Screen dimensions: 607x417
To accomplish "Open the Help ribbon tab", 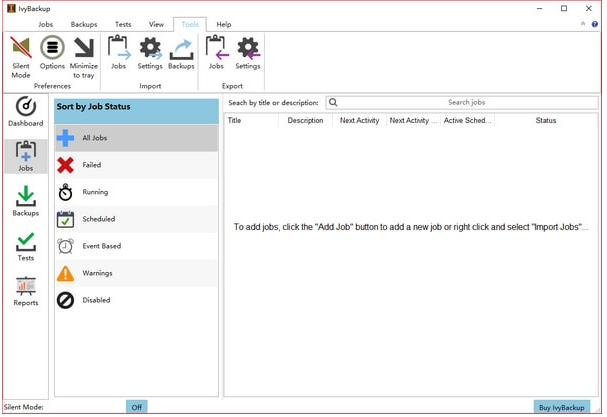I will (224, 24).
